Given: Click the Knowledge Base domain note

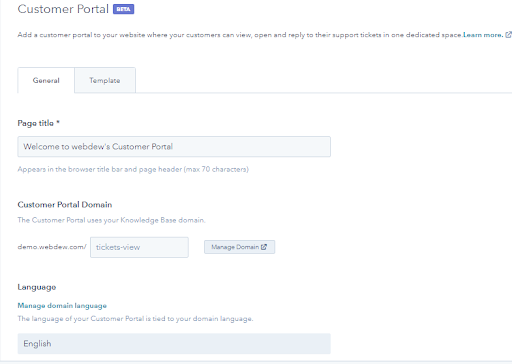Looking at the screenshot, I should click(111, 220).
